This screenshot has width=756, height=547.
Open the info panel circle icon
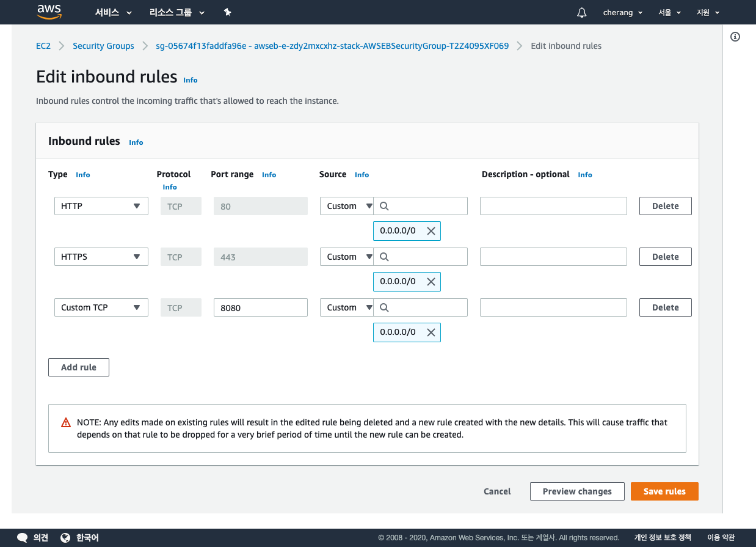[x=735, y=37]
